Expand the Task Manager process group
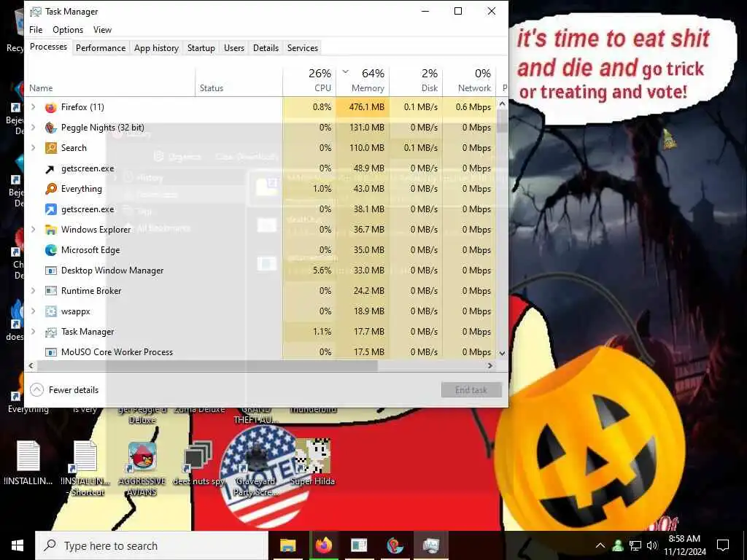 click(x=33, y=332)
